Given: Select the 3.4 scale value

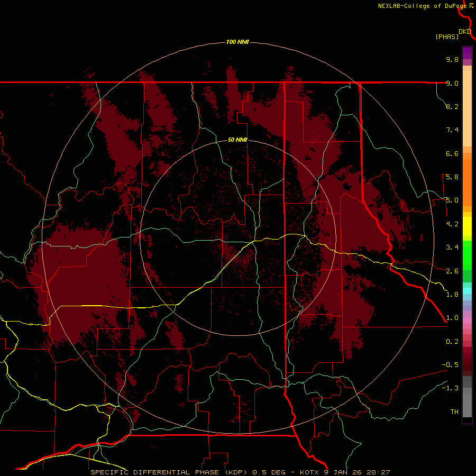Looking at the screenshot, I should pyautogui.click(x=452, y=248).
